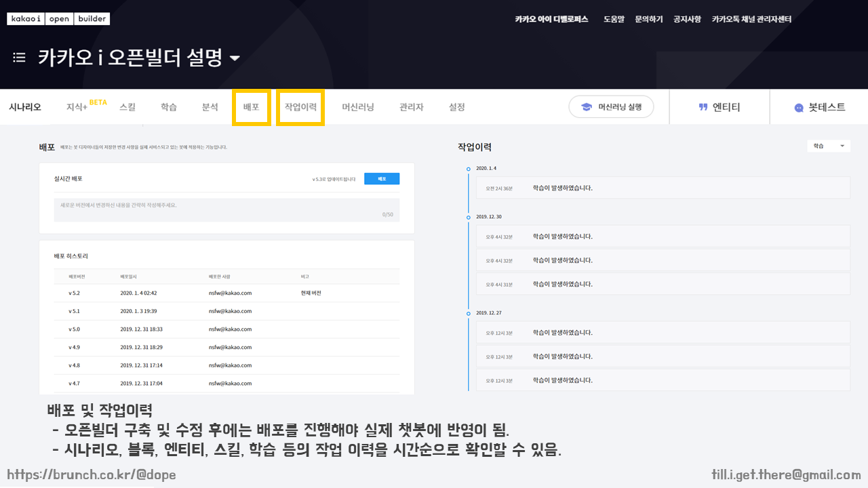The height and width of the screenshot is (488, 868).
Task: Select the 오전 2시 36분 work history entry
Action: (x=663, y=188)
